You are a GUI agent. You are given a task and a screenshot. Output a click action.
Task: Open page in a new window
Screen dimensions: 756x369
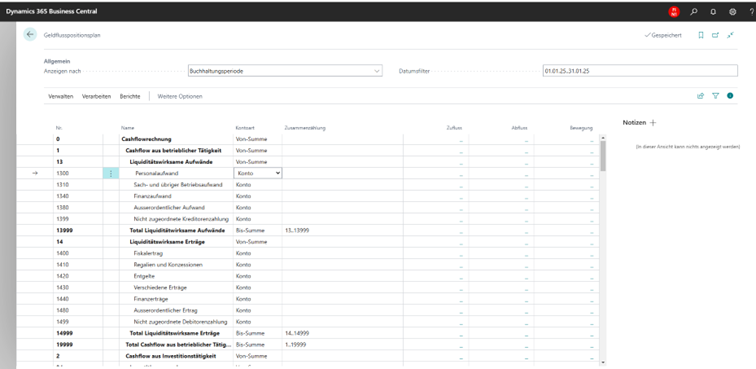(716, 35)
